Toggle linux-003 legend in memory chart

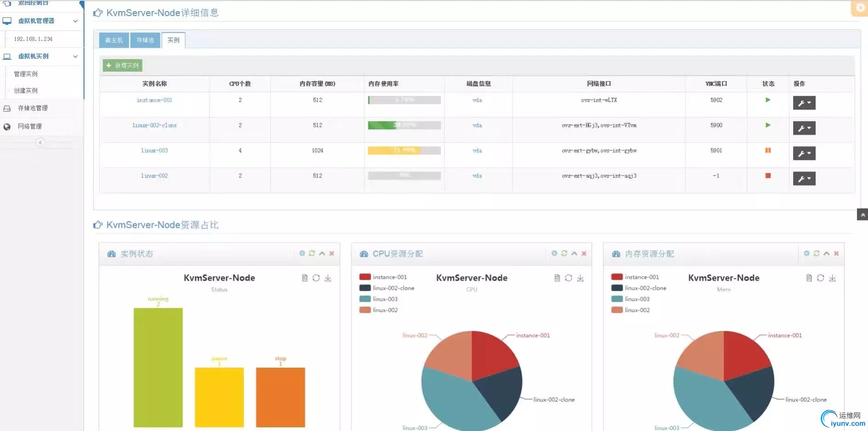click(x=631, y=299)
